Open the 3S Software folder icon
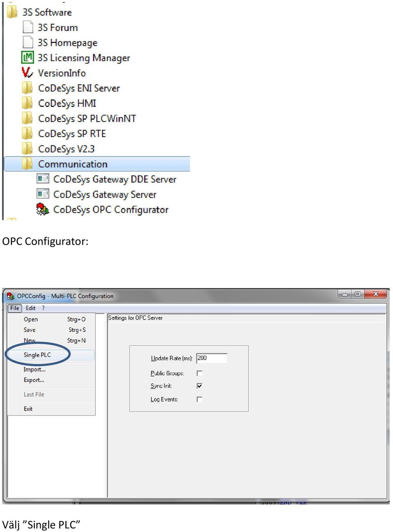 tap(12, 12)
